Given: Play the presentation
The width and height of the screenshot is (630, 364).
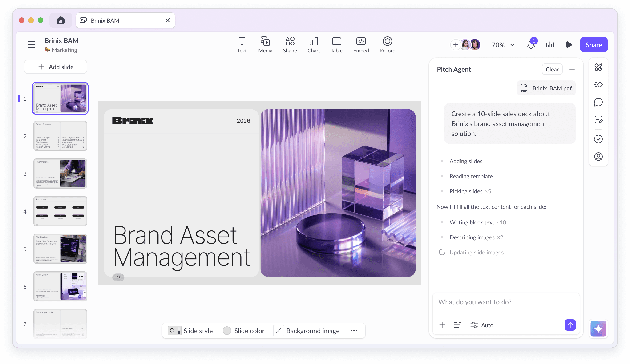Looking at the screenshot, I should pos(569,45).
